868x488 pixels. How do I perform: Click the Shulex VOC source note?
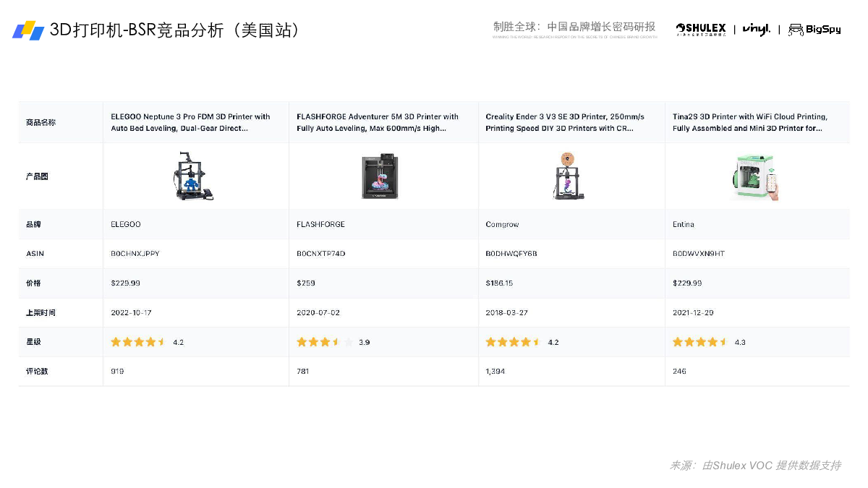755,466
